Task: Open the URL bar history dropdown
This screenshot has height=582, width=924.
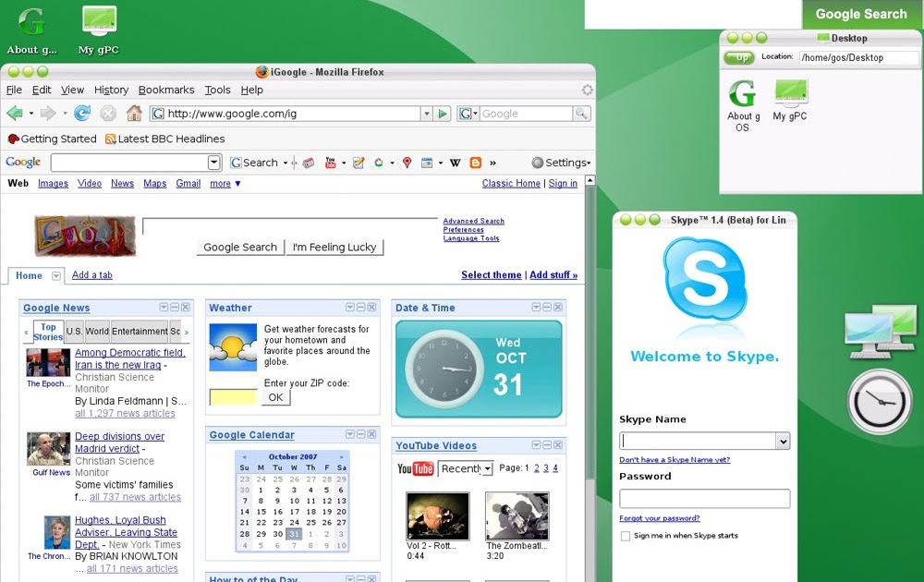Action: point(427,114)
